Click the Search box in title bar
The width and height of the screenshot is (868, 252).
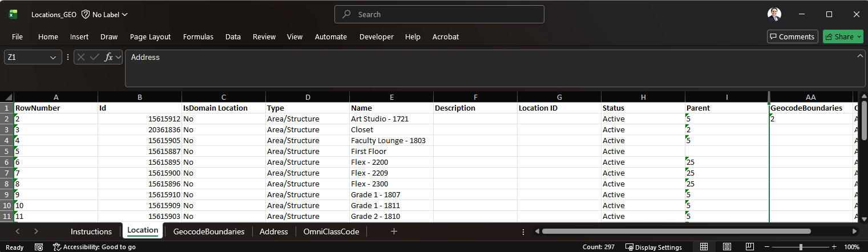click(439, 14)
